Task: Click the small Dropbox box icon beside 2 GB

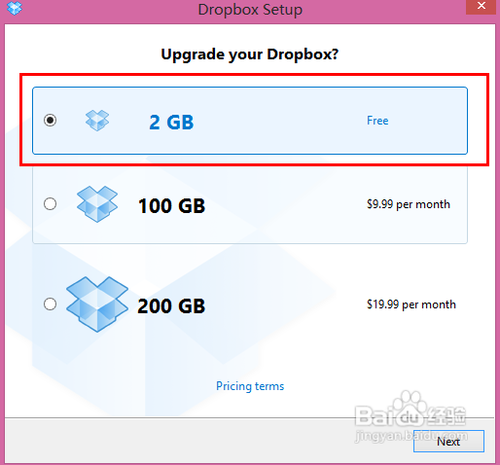Action: pyautogui.click(x=97, y=120)
